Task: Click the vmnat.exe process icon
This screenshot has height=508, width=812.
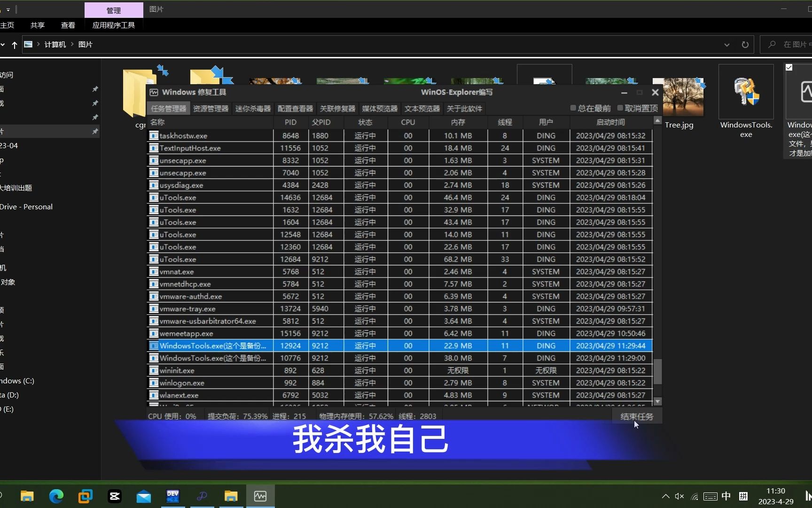Action: 154,271
